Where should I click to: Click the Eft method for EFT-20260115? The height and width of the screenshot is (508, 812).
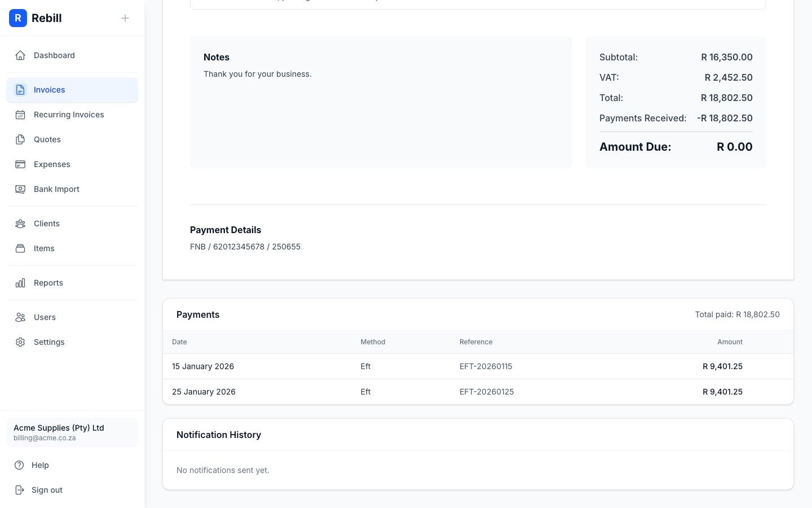(365, 366)
